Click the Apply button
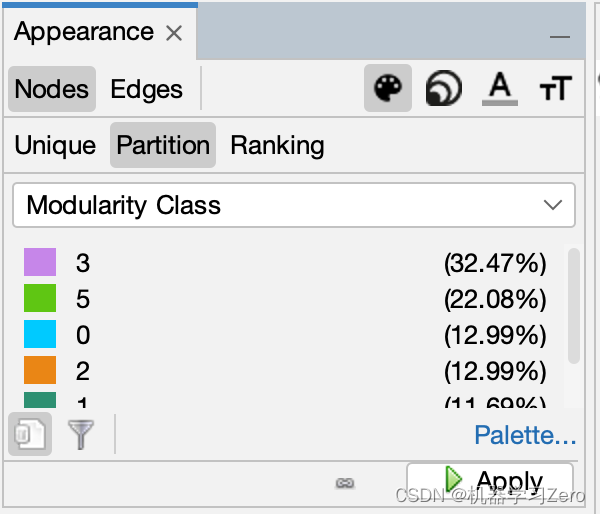600x514 pixels. coord(490,481)
